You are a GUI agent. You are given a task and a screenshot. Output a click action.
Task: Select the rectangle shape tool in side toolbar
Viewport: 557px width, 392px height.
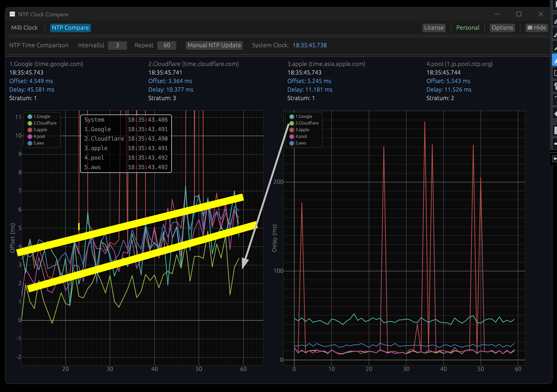[555, 73]
